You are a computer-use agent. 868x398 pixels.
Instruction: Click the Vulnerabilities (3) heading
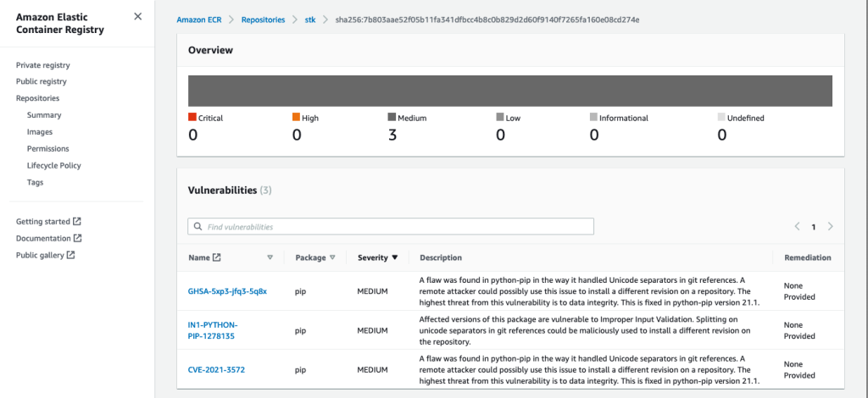(x=230, y=191)
